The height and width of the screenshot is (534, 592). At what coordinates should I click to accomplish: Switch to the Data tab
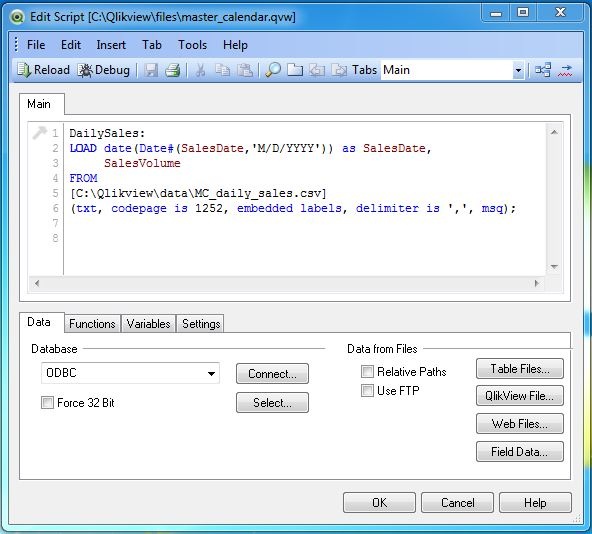point(42,322)
